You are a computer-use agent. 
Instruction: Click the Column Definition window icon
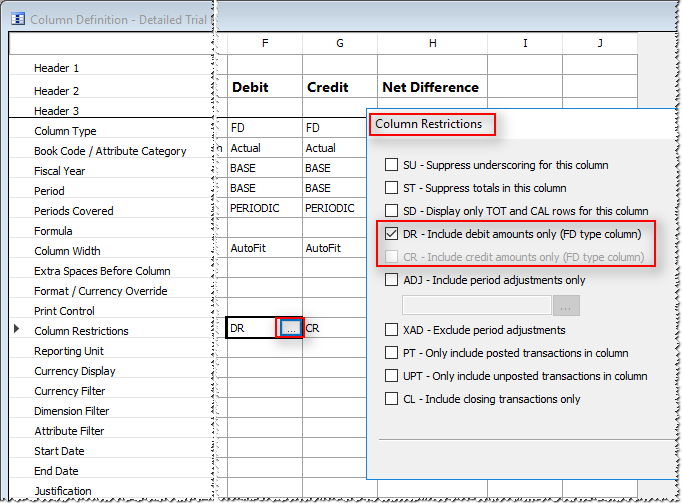[16, 18]
